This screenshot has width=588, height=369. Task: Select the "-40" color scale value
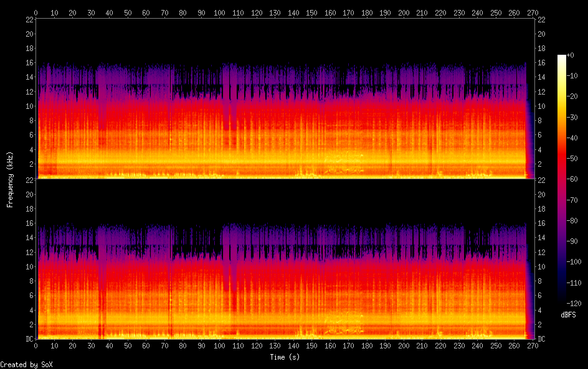click(572, 138)
